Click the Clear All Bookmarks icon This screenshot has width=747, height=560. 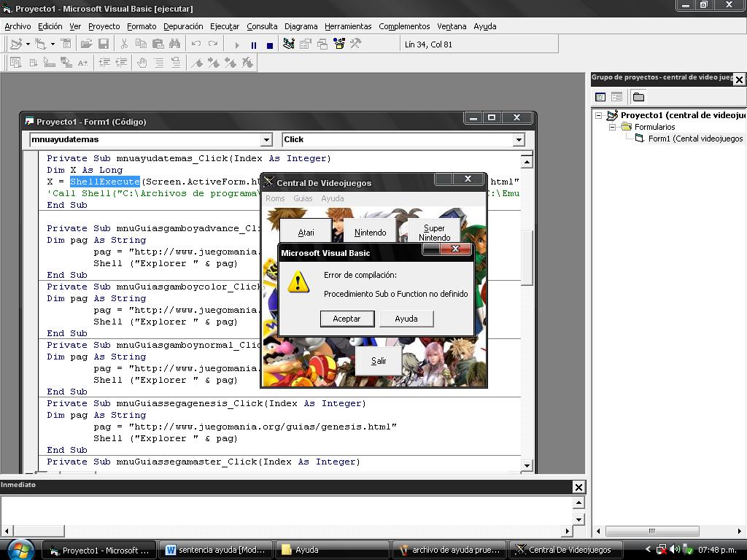click(247, 63)
